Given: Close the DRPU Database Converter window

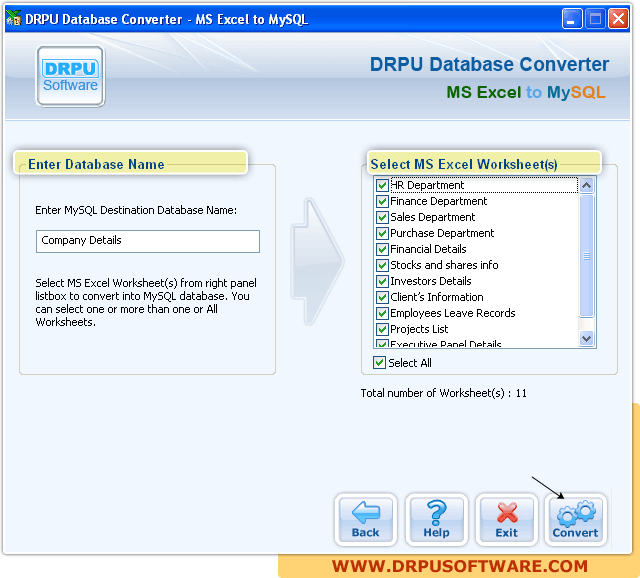Looking at the screenshot, I should (618, 19).
